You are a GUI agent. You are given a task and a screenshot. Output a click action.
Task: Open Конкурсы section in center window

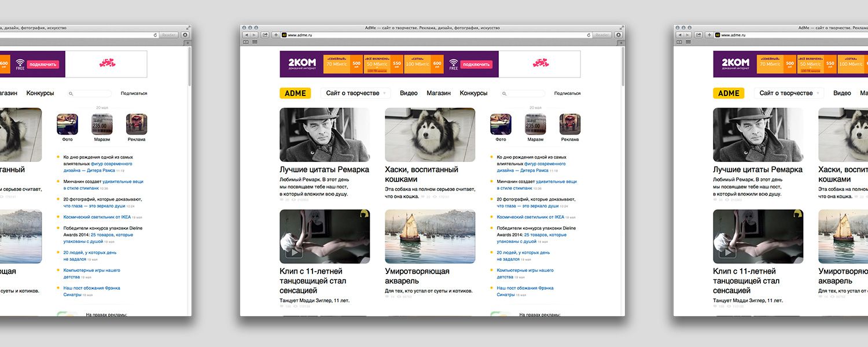pos(473,93)
